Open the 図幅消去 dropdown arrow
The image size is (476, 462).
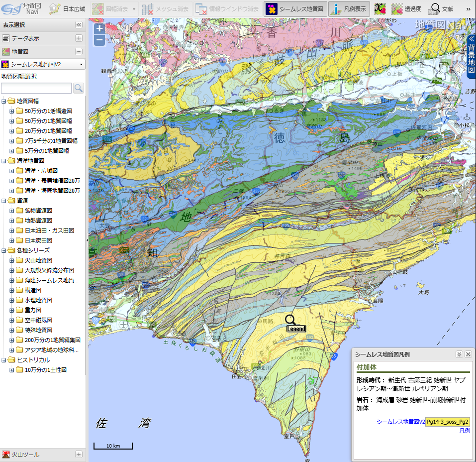[134, 9]
